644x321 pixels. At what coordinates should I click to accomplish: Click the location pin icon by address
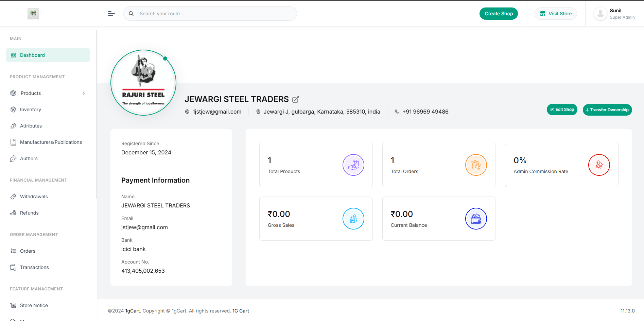click(258, 112)
